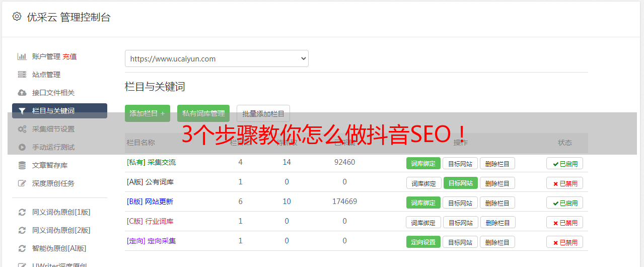Screen dimensions: 644x267
Task: Click 词库绑定 for 公有词库 row
Action: click(x=424, y=183)
